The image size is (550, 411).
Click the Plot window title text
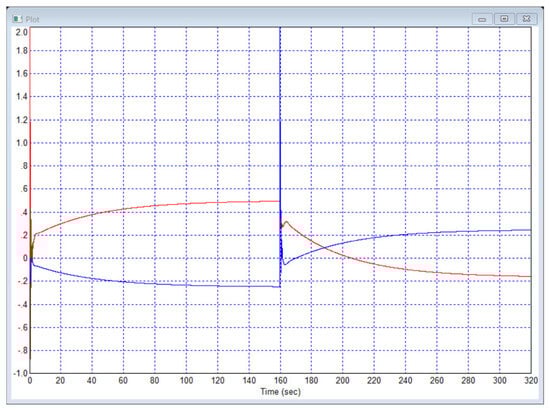coord(32,19)
